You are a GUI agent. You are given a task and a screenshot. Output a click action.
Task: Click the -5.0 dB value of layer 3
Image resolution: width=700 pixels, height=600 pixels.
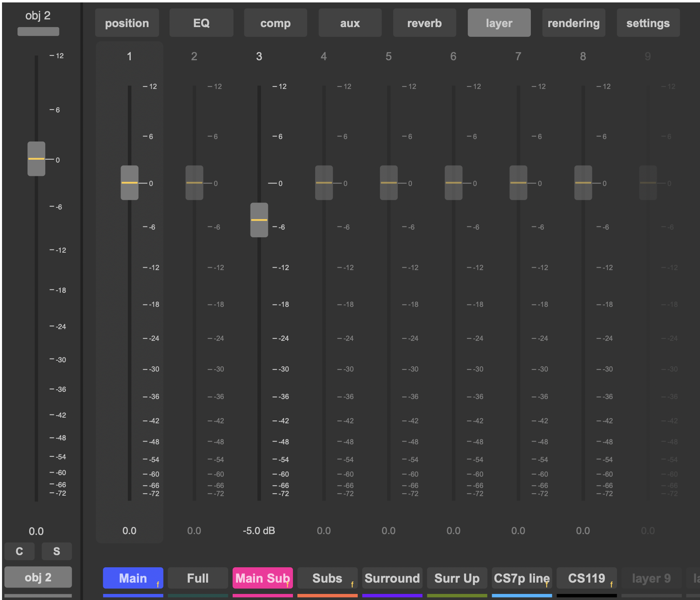coord(259,531)
